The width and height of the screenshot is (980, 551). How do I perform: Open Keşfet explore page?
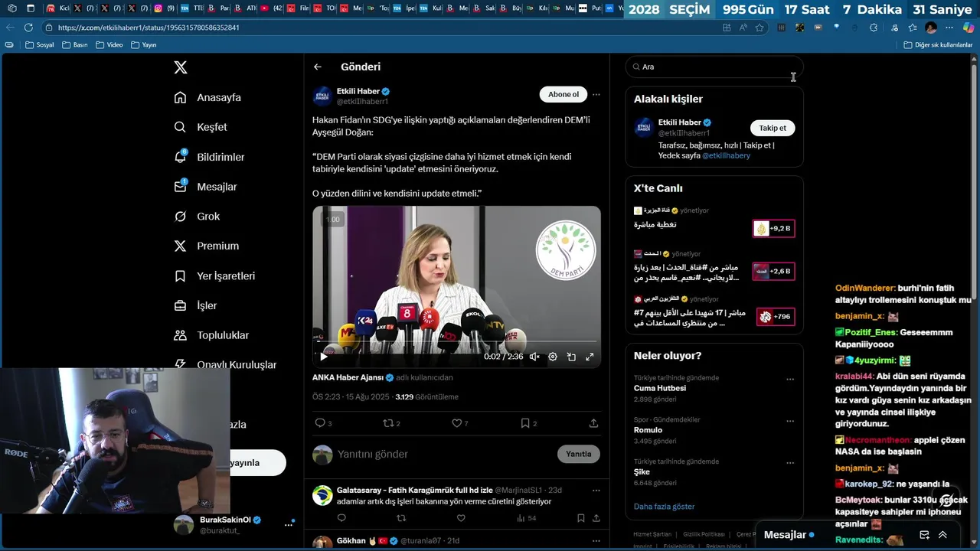pyautogui.click(x=201, y=127)
